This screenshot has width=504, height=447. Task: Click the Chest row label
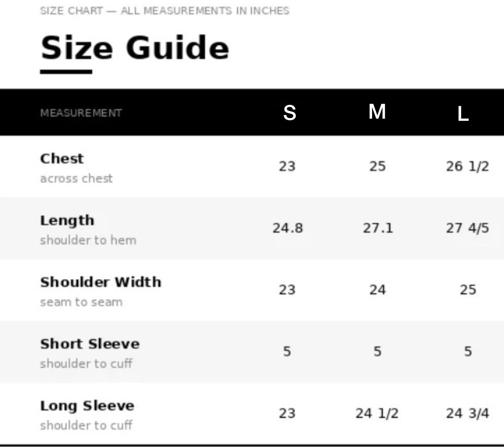pyautogui.click(x=62, y=158)
